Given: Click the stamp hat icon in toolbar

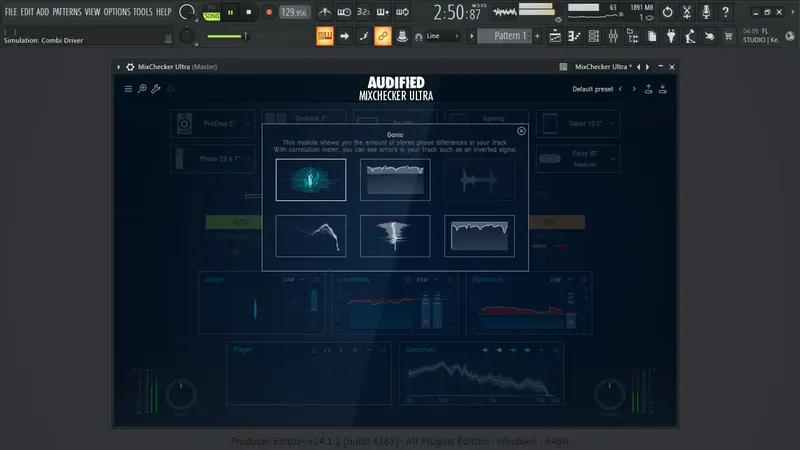Looking at the screenshot, I should click(x=402, y=36).
